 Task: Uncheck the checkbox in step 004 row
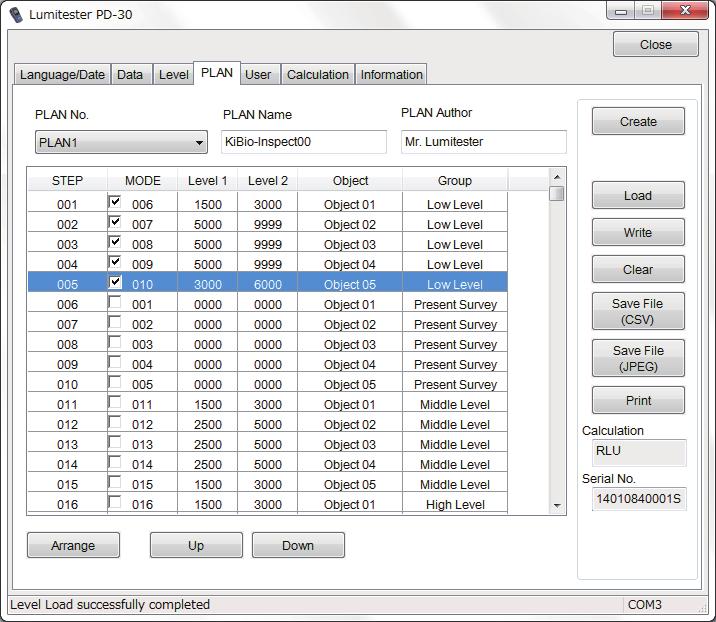point(115,262)
